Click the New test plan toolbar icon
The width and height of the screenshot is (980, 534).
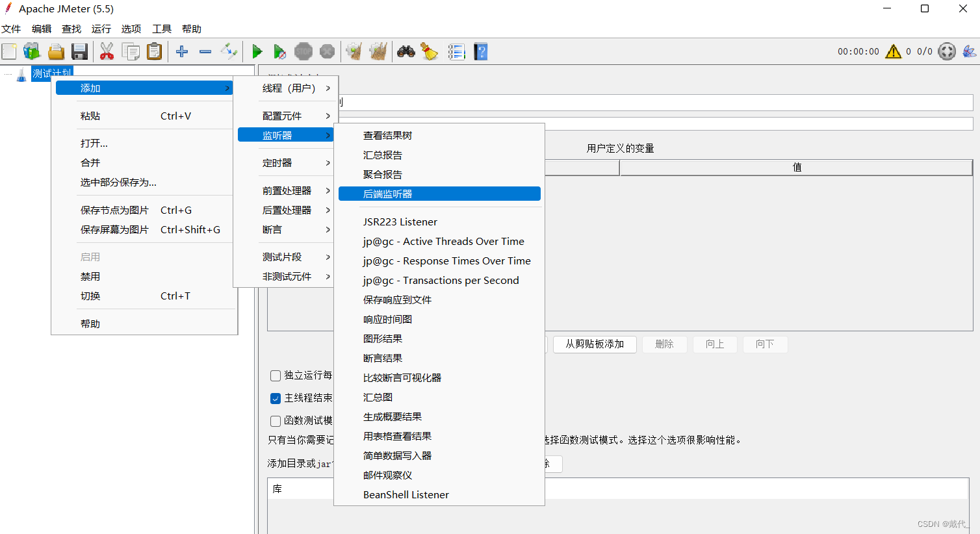[9, 51]
